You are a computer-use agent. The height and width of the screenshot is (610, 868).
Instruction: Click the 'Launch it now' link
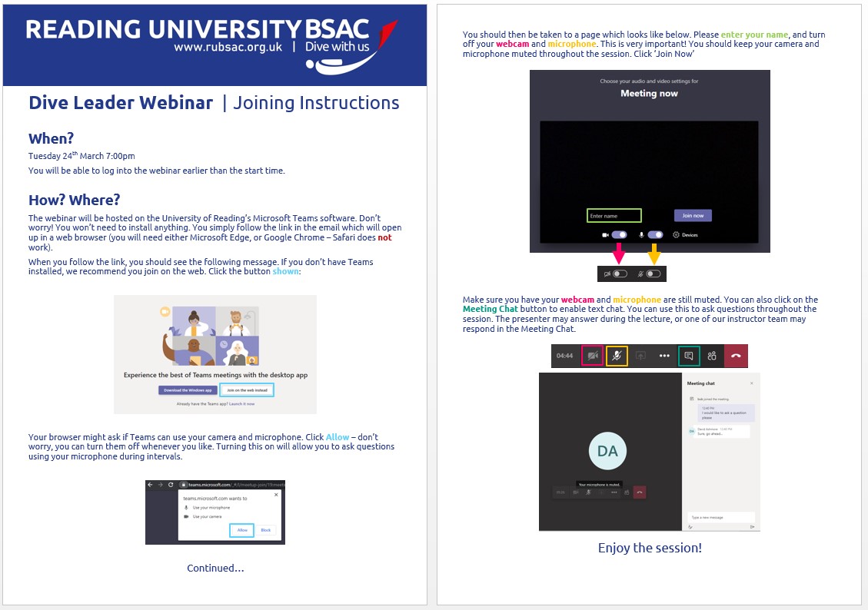(x=242, y=403)
